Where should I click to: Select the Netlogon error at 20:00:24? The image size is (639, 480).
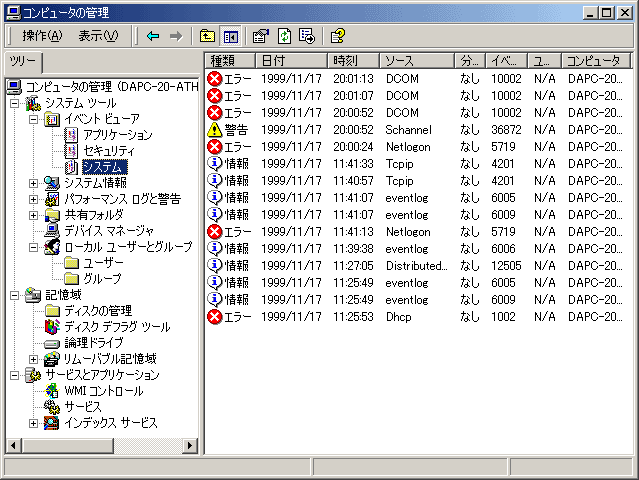point(418,147)
